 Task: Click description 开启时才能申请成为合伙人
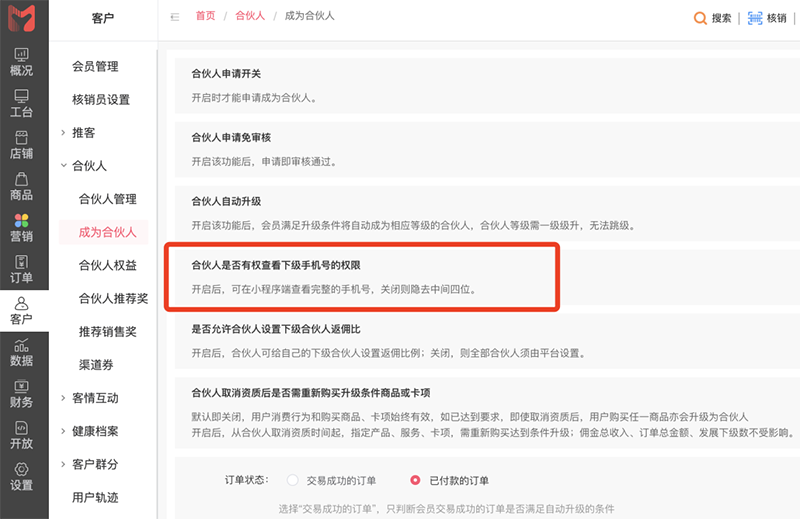coord(255,98)
